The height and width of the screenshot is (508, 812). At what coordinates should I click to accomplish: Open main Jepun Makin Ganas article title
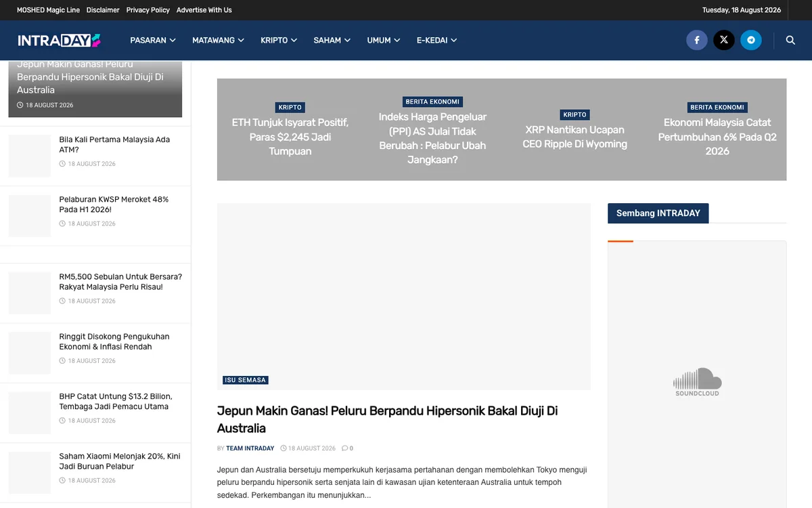coord(387,419)
